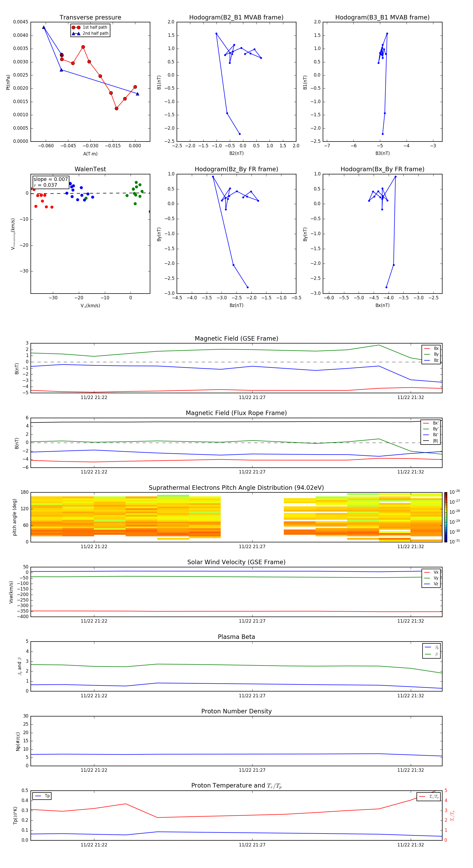Click the top-left blue triangle in Transverse pressure
Viewport: 473px width, 868px height.
(x=44, y=28)
